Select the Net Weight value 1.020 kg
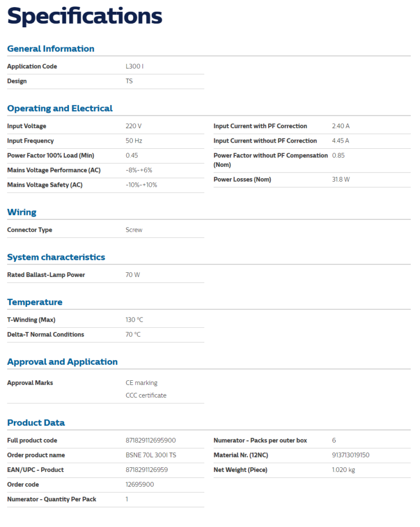The image size is (420, 527). 344,470
